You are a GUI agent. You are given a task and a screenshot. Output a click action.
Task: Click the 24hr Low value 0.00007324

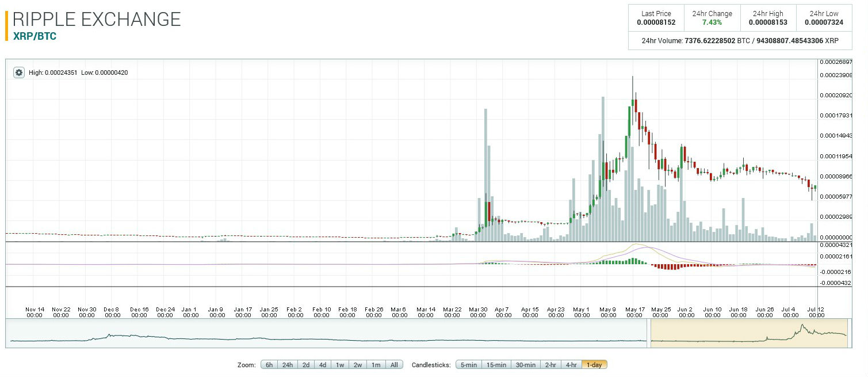pyautogui.click(x=824, y=22)
